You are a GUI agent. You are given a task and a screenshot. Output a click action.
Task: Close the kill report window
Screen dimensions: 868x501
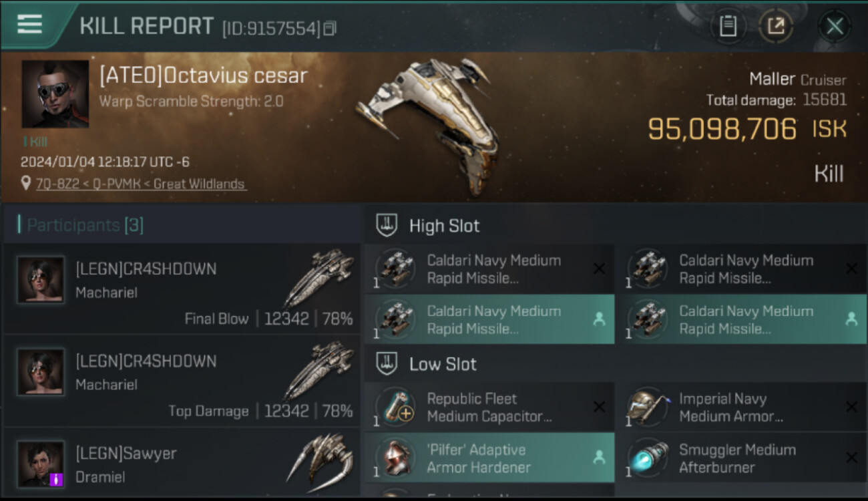[x=834, y=26]
